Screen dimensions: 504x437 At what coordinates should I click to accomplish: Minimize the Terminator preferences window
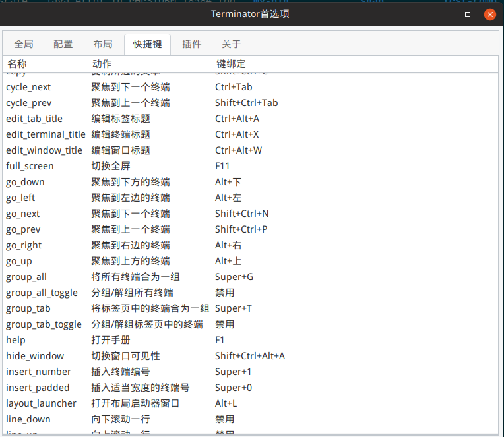click(x=445, y=15)
